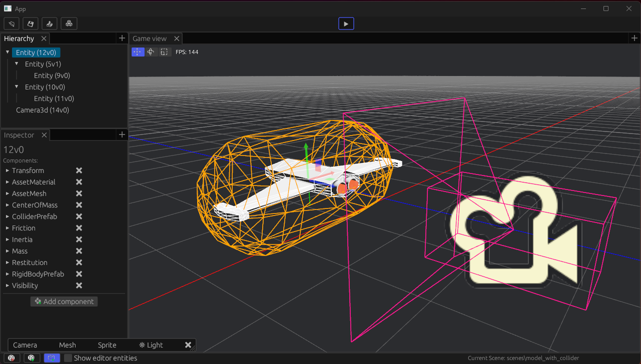Screen dimensions: 641x364
Task: Collapse the Entity (12v0) tree node
Action: (8, 52)
